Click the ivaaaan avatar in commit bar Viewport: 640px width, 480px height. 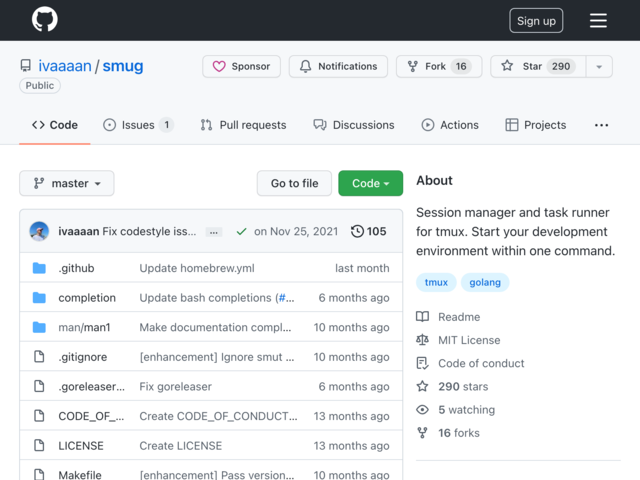39,231
